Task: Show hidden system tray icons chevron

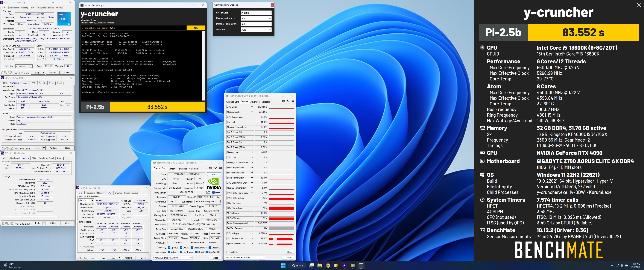Action: tap(612, 265)
